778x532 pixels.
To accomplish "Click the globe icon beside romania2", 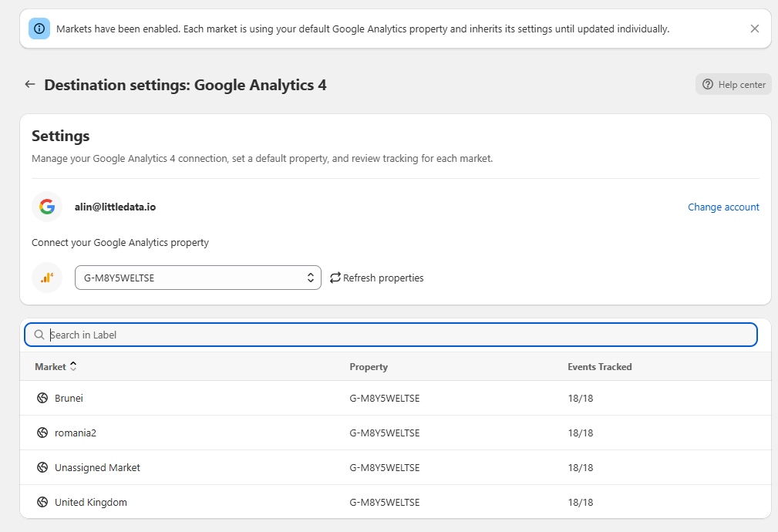I will [42, 433].
